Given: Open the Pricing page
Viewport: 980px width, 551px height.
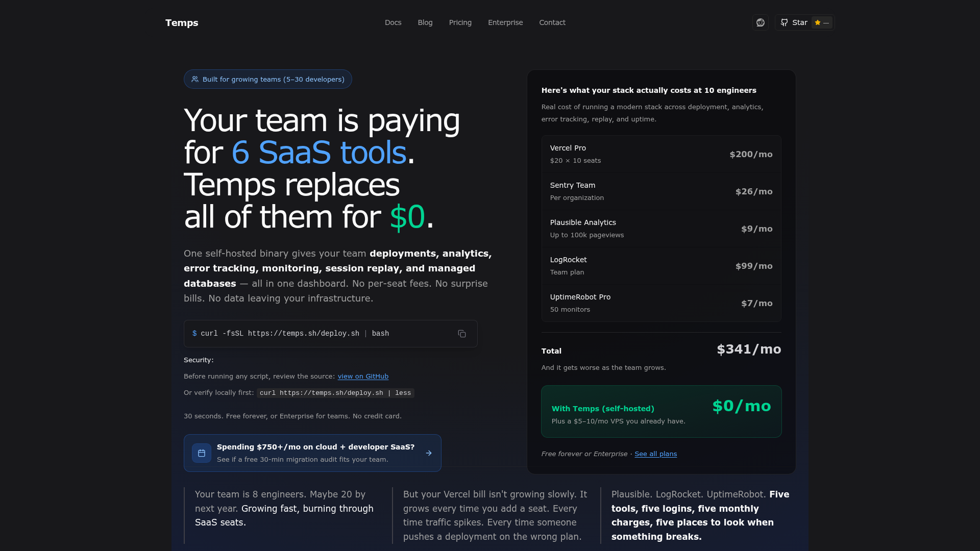Looking at the screenshot, I should tap(460, 22).
